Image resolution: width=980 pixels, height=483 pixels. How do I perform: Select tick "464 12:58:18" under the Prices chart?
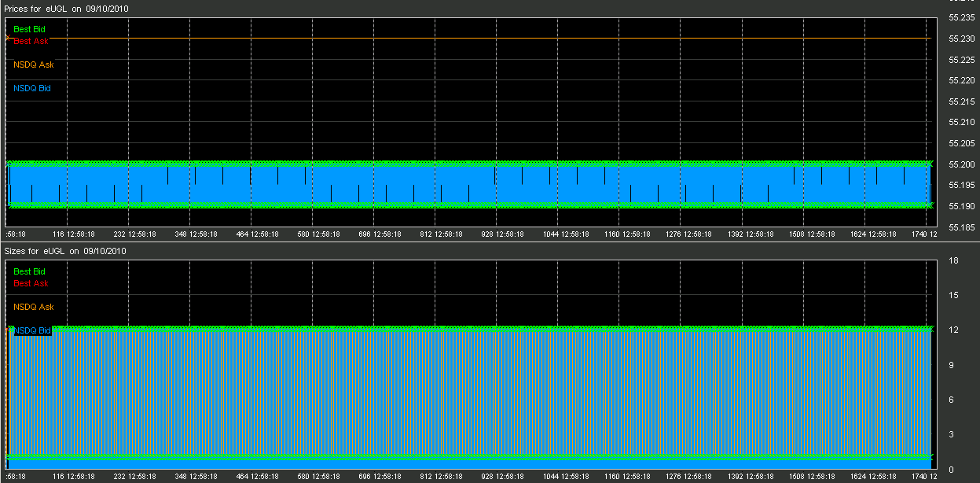pyautogui.click(x=258, y=234)
